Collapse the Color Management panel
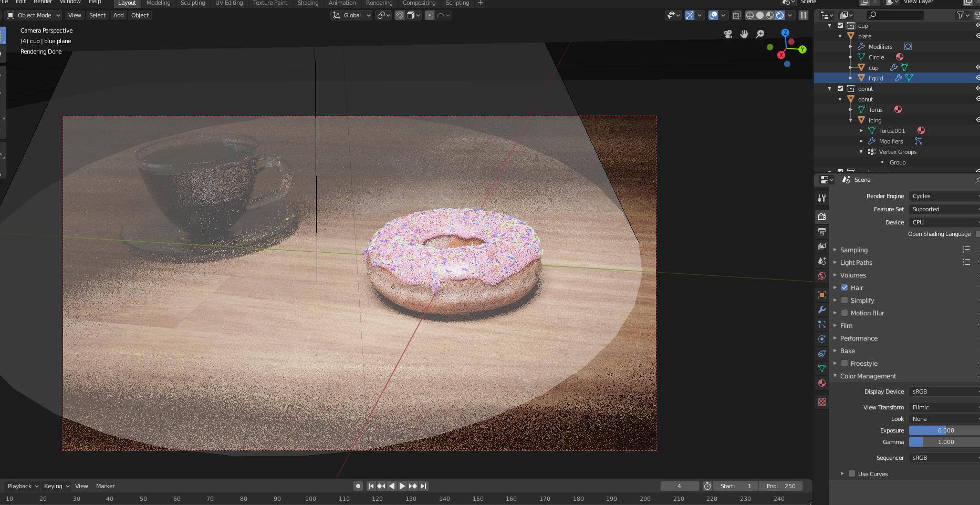The width and height of the screenshot is (980, 505). [x=868, y=376]
